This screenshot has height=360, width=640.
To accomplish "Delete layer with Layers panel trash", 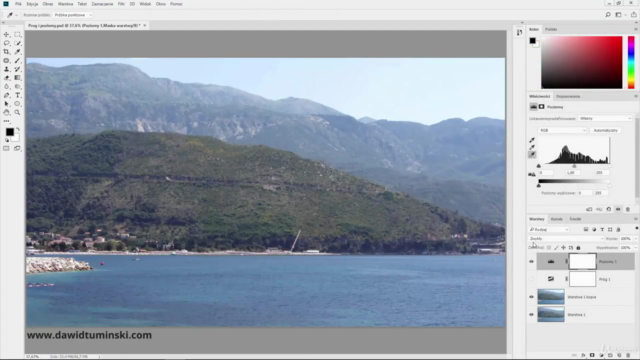I will tap(628, 356).
